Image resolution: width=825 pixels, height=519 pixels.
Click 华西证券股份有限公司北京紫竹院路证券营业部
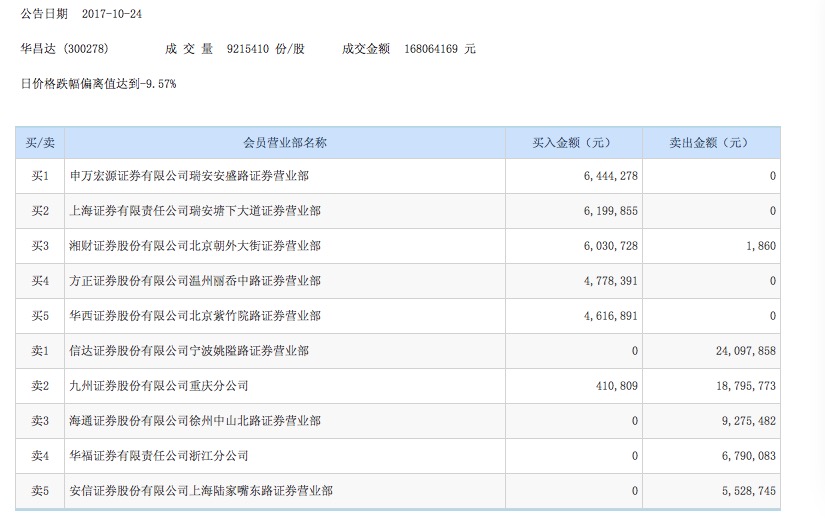195,316
